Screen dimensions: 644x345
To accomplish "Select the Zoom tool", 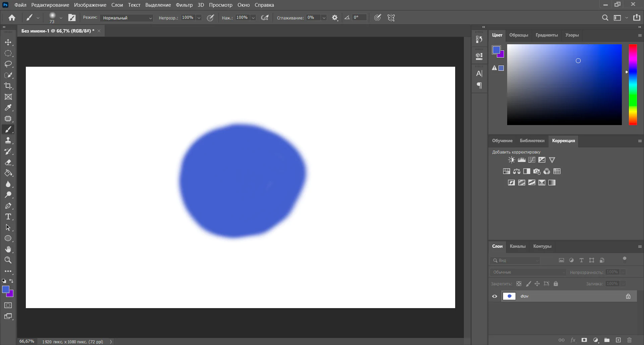I will [x=8, y=260].
